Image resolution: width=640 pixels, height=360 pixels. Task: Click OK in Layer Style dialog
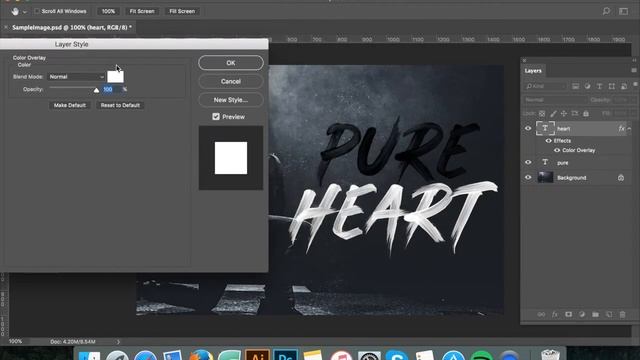point(231,63)
